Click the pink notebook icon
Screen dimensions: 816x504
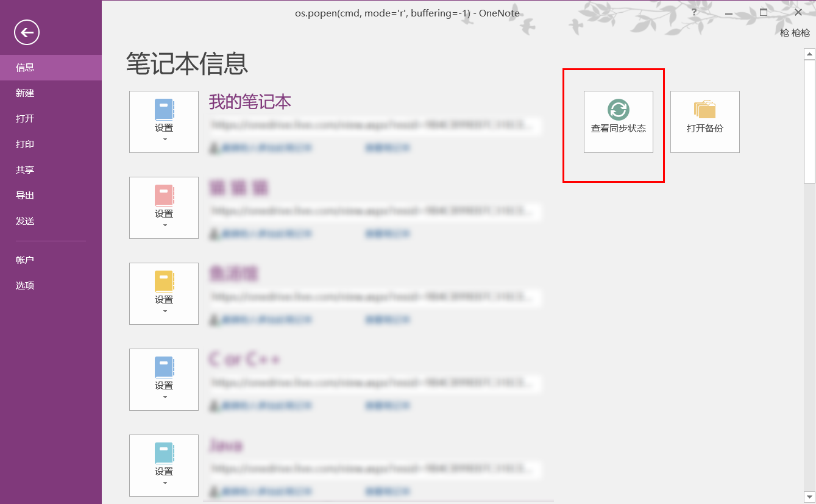click(x=163, y=194)
